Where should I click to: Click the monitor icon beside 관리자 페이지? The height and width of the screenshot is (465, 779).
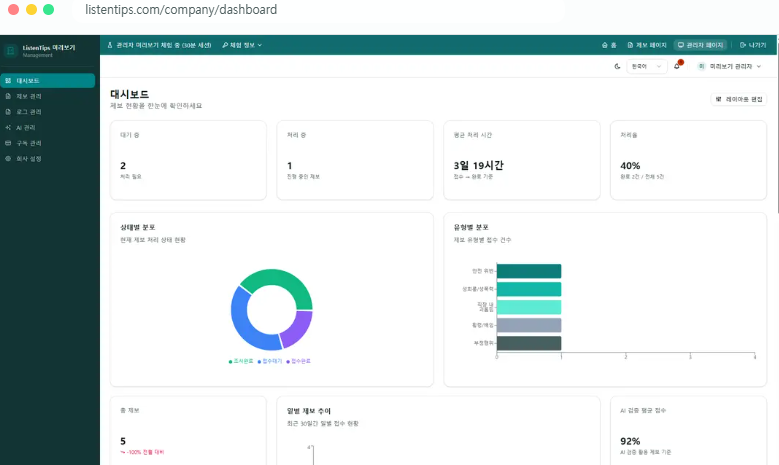[681, 45]
